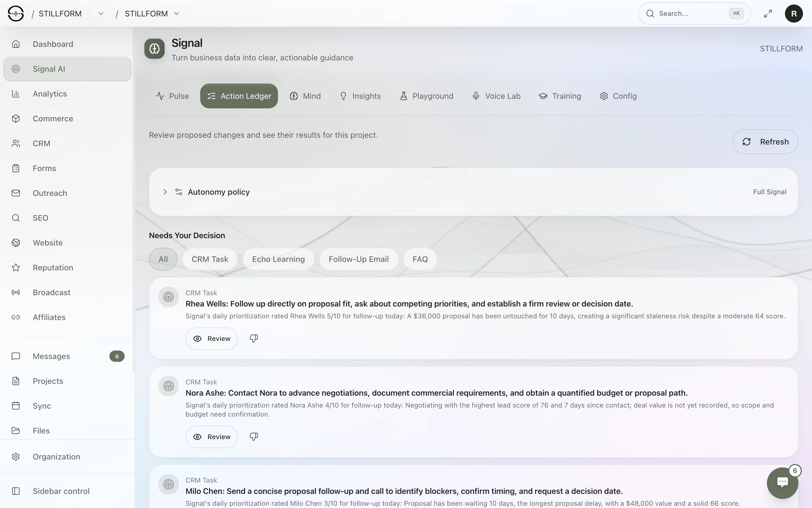Open Outreach envelope item
The image size is (812, 508).
coord(67,193)
